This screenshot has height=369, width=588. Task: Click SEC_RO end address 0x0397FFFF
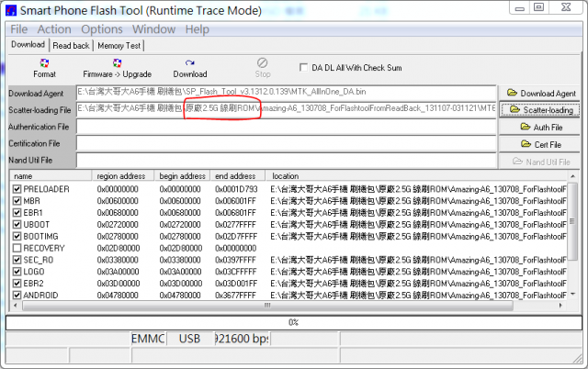(236, 260)
